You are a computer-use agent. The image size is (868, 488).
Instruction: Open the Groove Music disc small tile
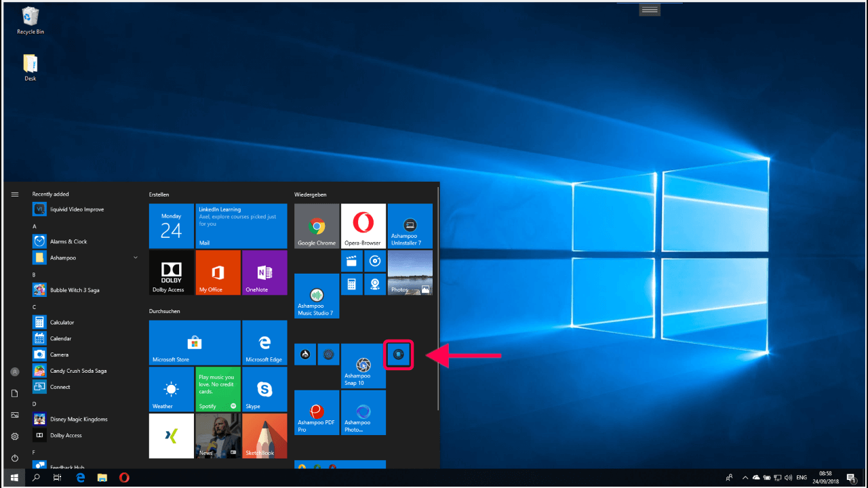[x=375, y=260]
